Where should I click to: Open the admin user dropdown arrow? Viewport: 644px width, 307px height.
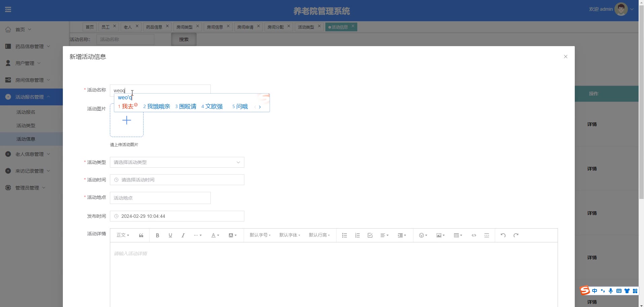tap(632, 9)
